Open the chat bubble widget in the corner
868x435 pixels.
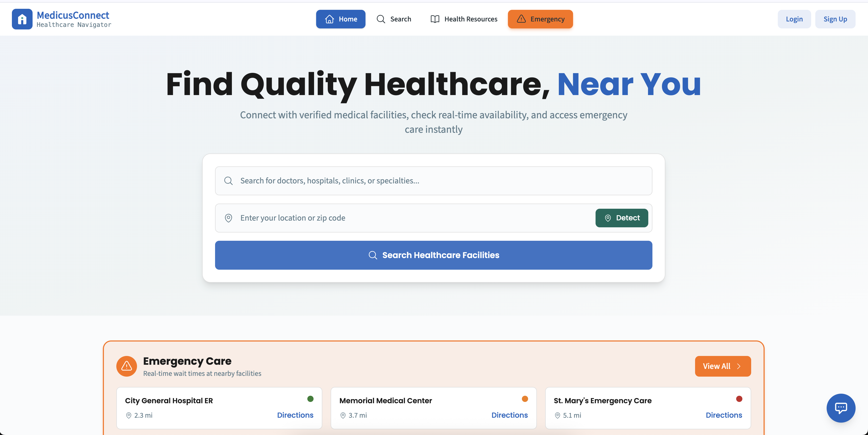click(841, 408)
